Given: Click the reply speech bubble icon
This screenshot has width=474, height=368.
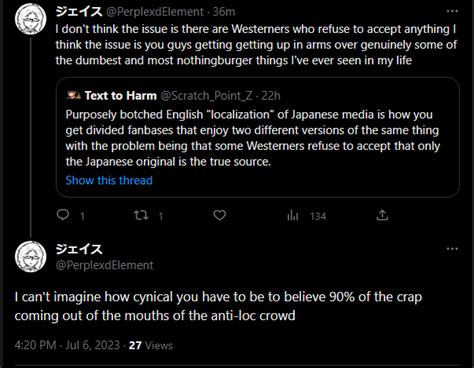Looking at the screenshot, I should click(x=63, y=215).
